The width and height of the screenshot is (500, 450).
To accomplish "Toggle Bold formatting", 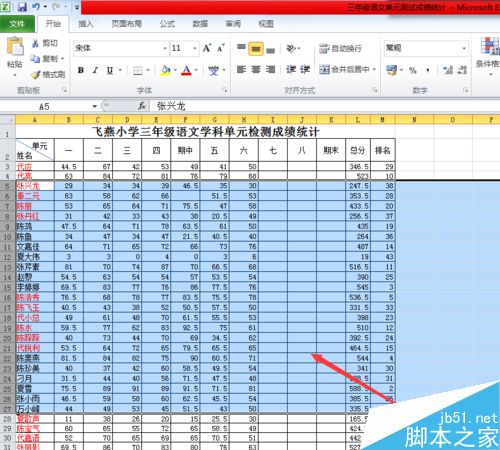I will pyautogui.click(x=80, y=70).
